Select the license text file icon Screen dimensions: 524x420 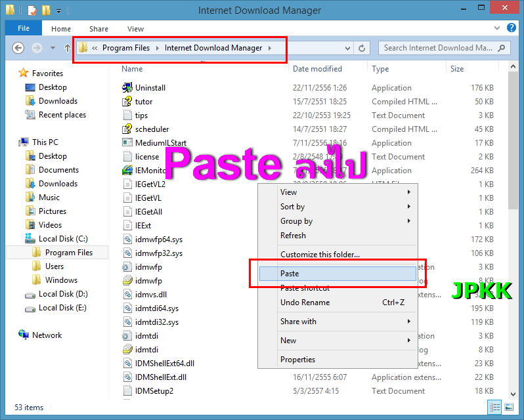coord(127,156)
